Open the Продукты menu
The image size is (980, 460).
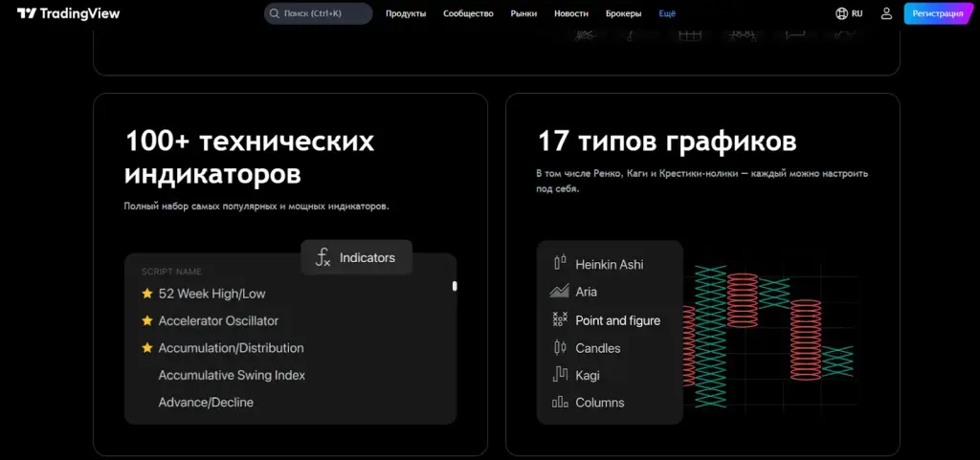406,13
